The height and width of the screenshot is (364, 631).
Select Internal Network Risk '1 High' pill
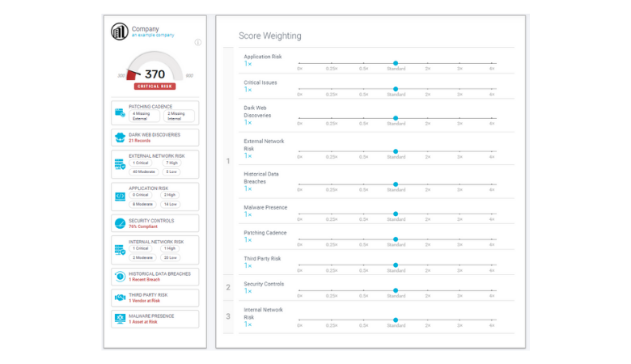click(x=170, y=248)
